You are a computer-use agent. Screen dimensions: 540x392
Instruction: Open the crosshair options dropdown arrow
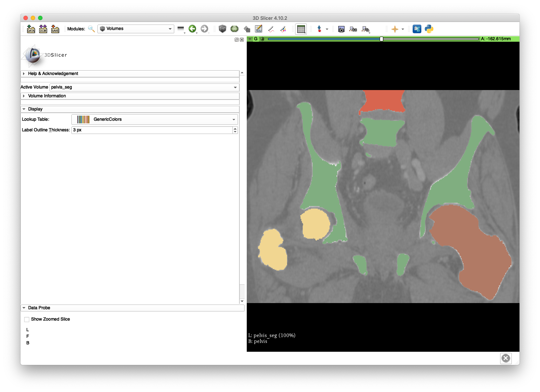tap(403, 29)
